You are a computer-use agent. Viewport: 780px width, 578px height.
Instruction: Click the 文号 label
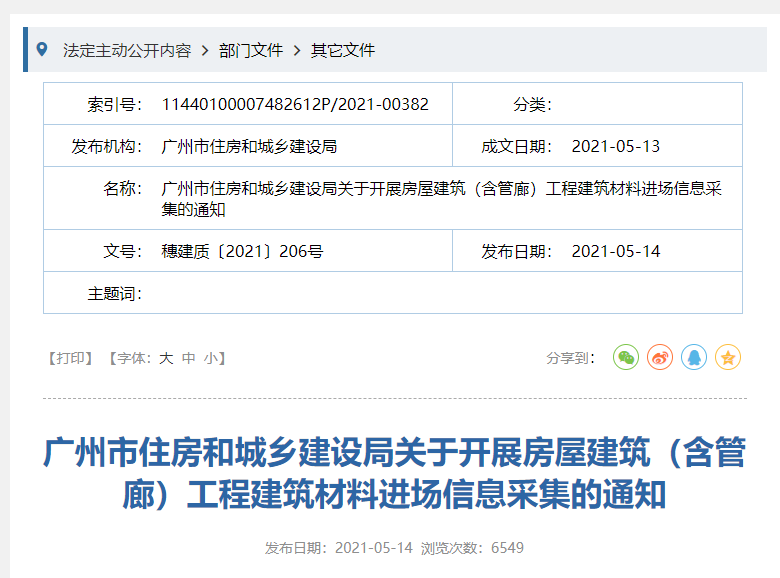tap(123, 251)
